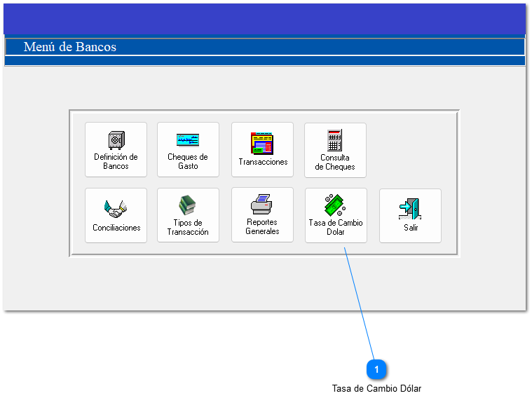Click the check icon above Cheques de Gasto

(188, 139)
